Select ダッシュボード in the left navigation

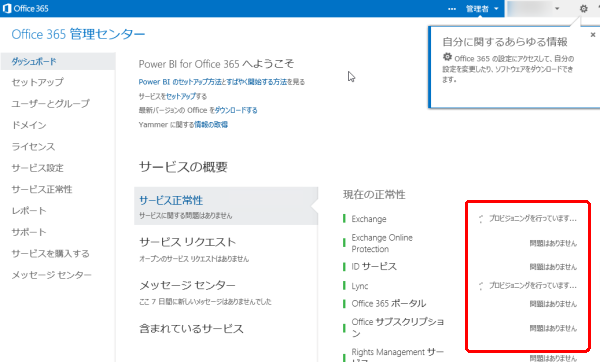click(x=58, y=61)
